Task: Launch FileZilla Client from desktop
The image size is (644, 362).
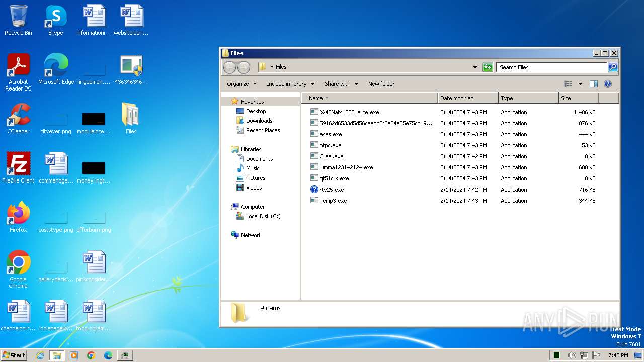Action: (x=18, y=168)
